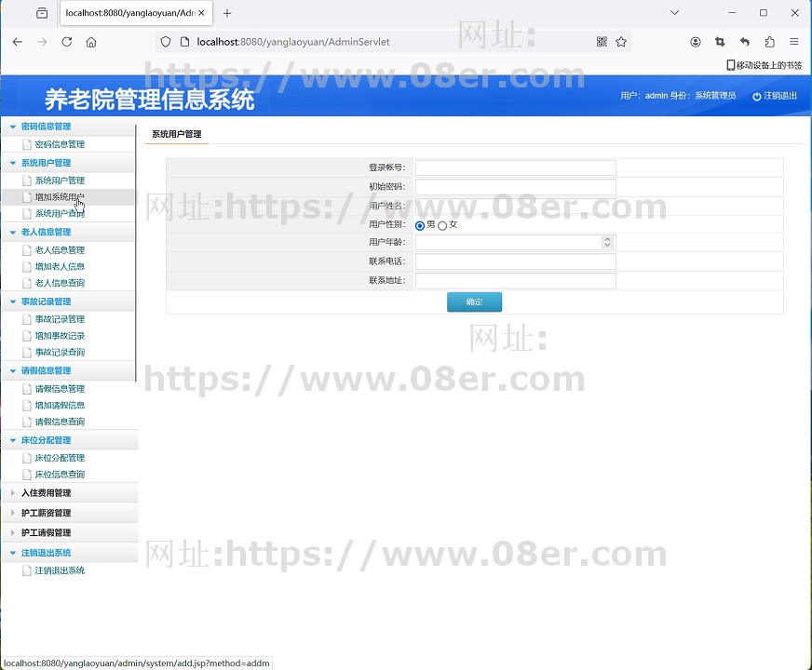Select the 女 radio button
Image resolution: width=812 pixels, height=670 pixels.
pyautogui.click(x=442, y=225)
